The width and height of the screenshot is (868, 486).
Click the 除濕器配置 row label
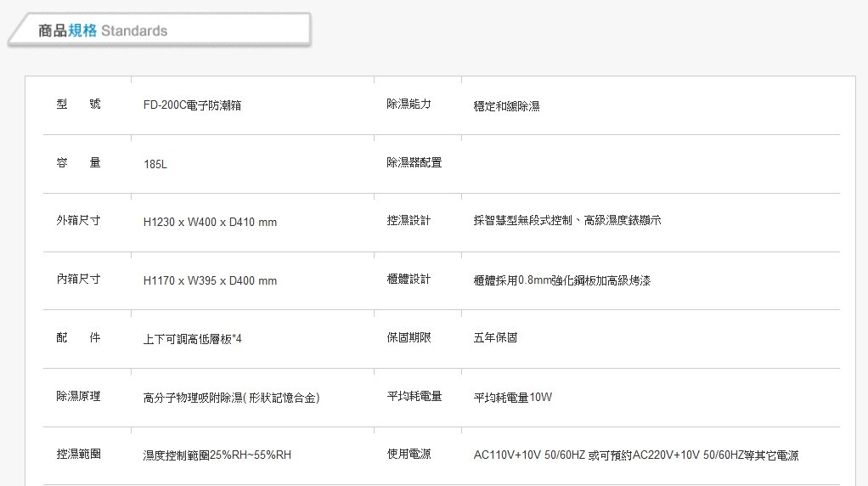coord(414,162)
